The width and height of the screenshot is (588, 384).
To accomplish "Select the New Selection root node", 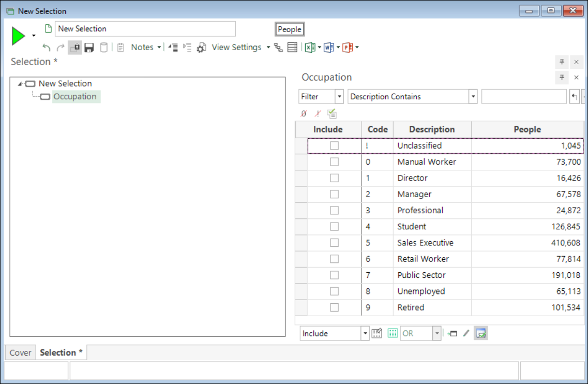I will (65, 83).
